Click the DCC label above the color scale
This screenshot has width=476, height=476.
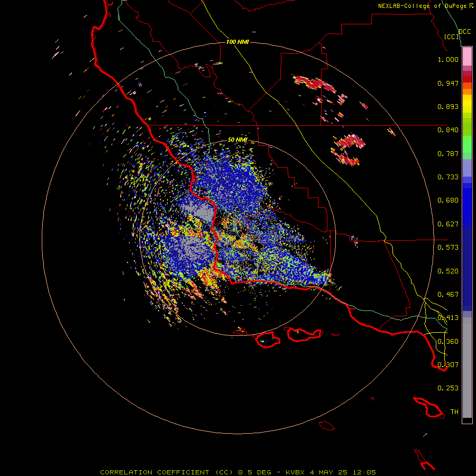coord(464,32)
